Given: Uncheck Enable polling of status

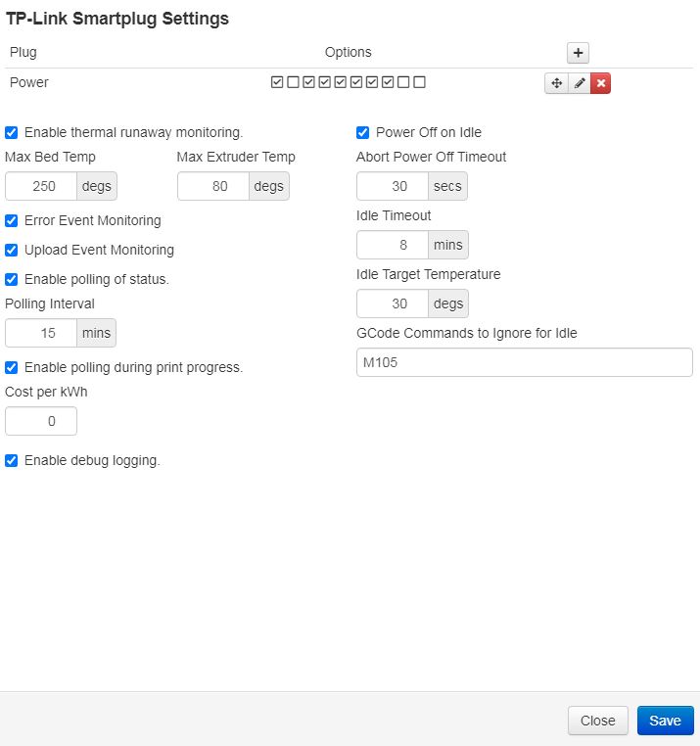Looking at the screenshot, I should pos(12,279).
